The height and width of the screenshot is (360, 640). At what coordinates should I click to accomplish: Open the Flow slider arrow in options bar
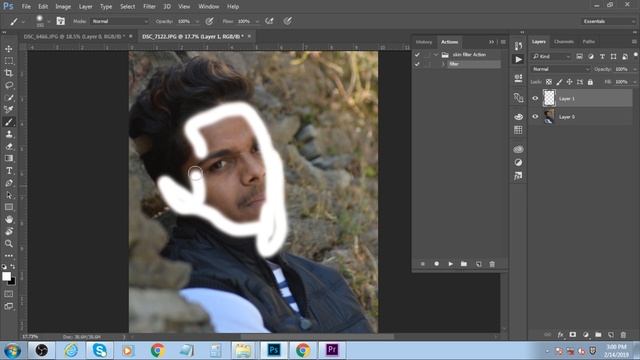[x=257, y=21]
